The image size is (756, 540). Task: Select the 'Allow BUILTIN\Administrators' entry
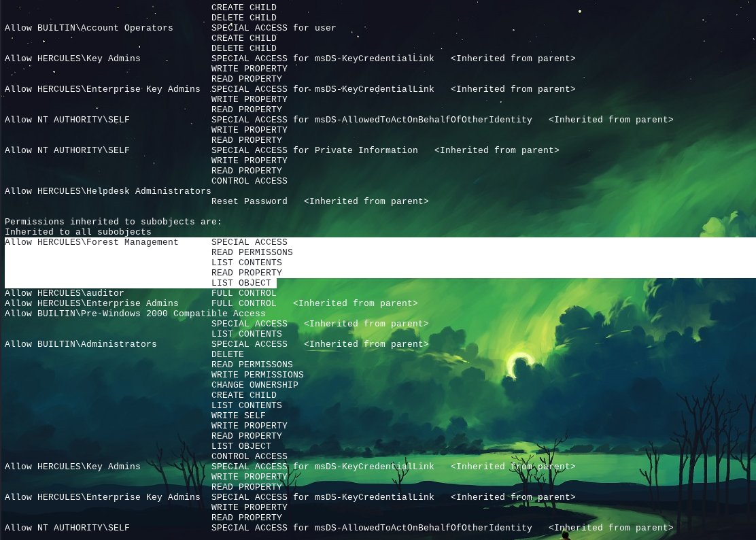80,344
